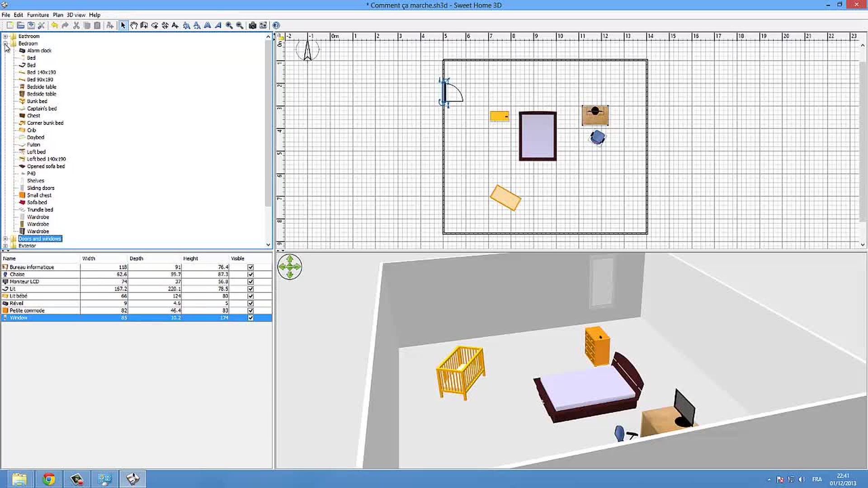
Task: Click the Zoom in magnifier icon
Action: coord(229,25)
